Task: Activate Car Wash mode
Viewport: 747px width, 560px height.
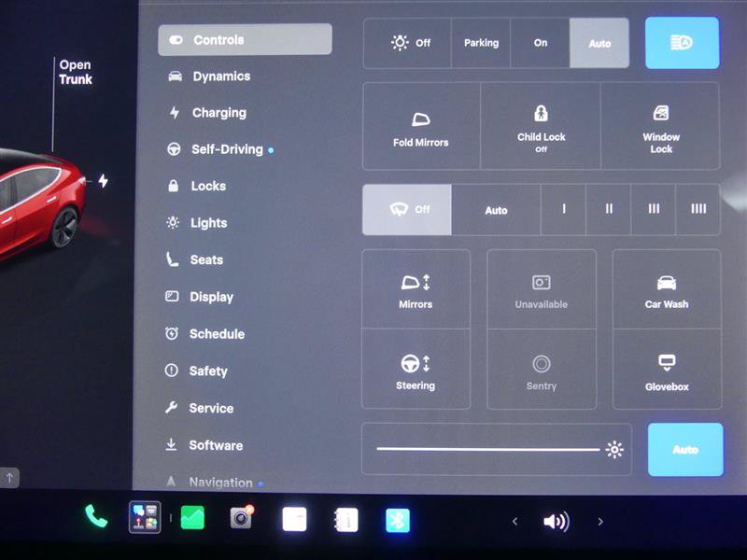Action: (x=667, y=289)
